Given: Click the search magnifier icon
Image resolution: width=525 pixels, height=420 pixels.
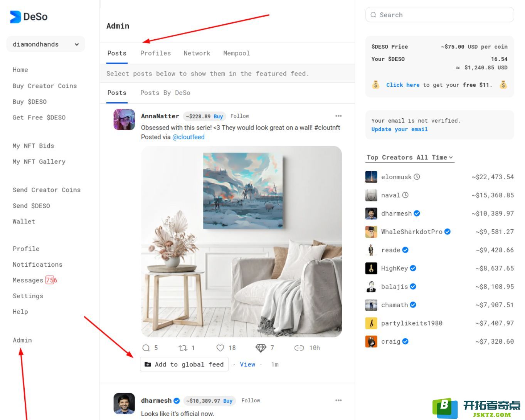Looking at the screenshot, I should [373, 15].
